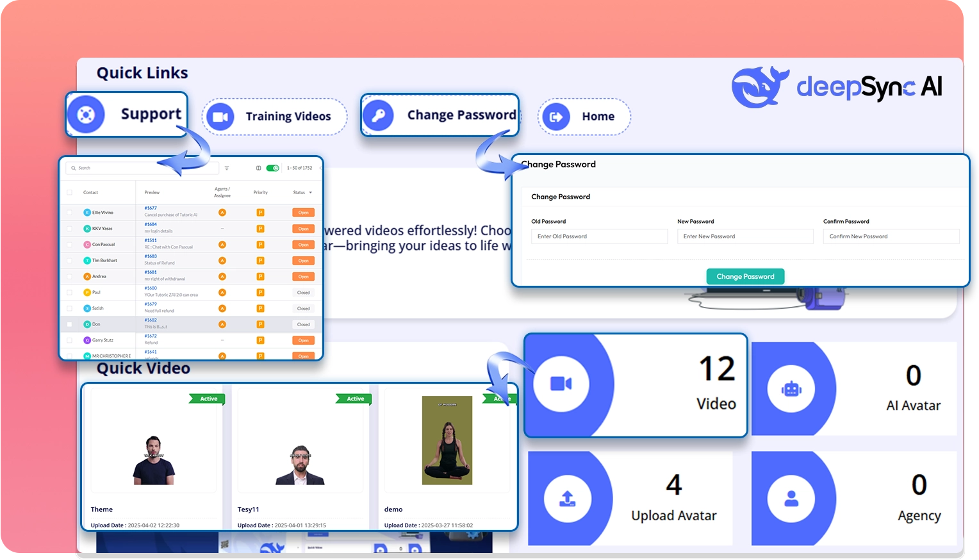979x560 pixels.
Task: Click the Support lifebuoy icon
Action: point(86,115)
